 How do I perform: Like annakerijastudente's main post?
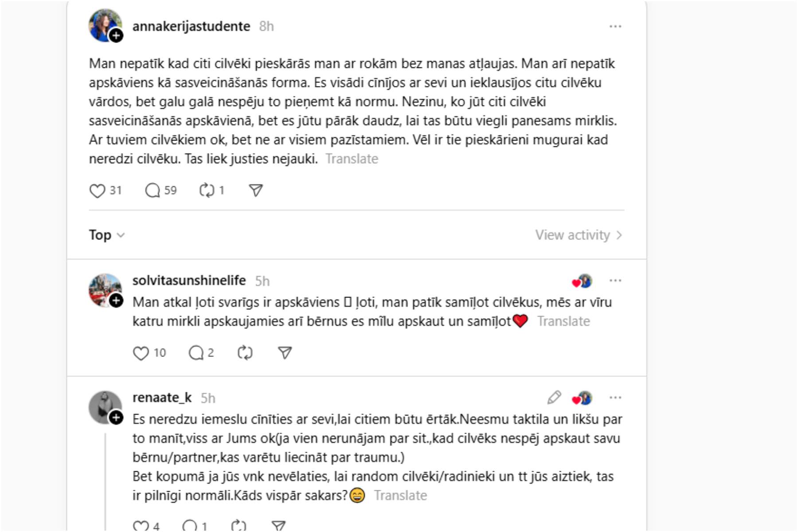(x=97, y=191)
